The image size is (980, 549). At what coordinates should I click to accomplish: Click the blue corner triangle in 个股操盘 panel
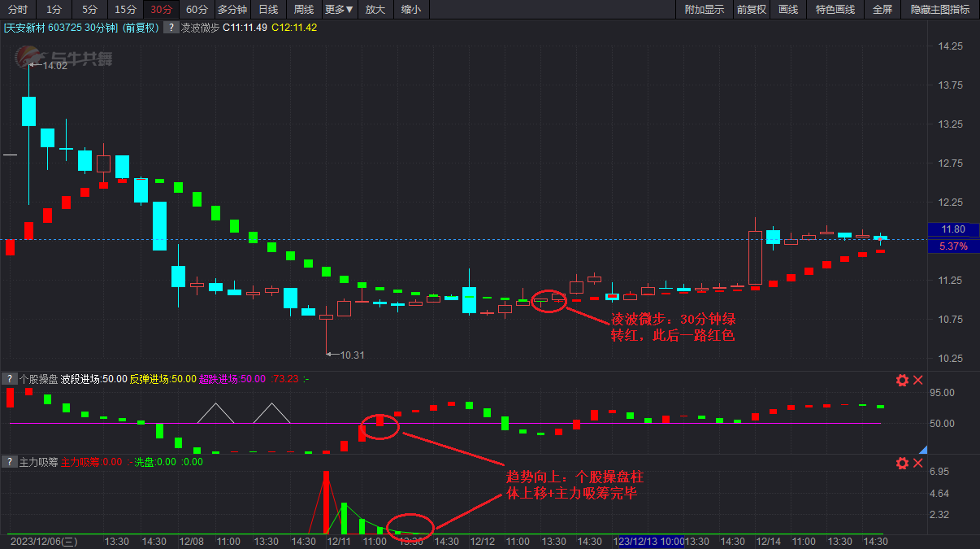coord(923,449)
